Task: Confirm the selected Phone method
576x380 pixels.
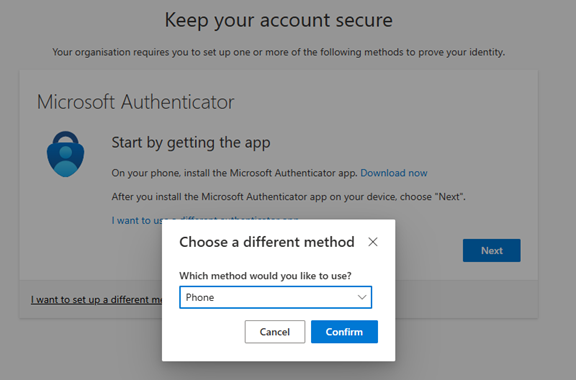Action: point(344,331)
